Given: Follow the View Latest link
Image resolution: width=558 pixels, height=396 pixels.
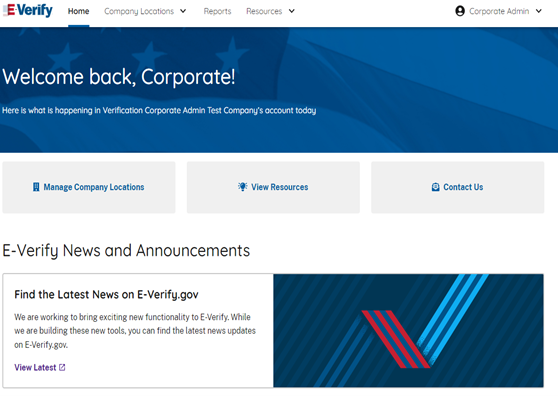Looking at the screenshot, I should 40,368.
